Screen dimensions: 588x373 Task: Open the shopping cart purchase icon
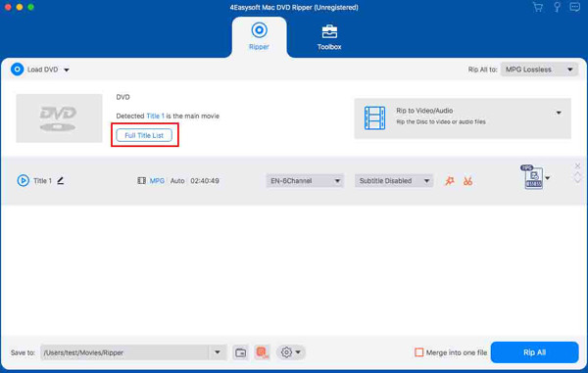[538, 7]
